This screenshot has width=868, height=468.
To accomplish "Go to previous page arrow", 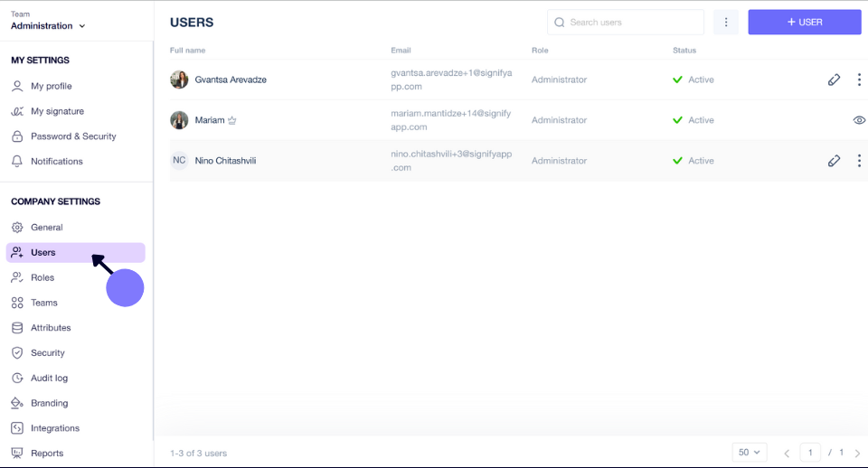I will pyautogui.click(x=787, y=453).
